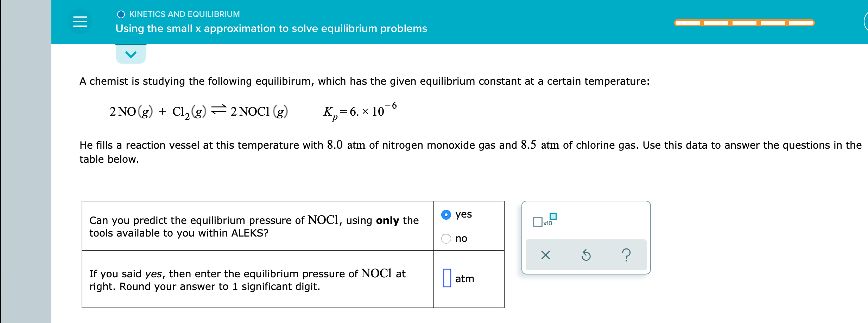Screen dimensions: 868x323
Task: Select the "no" radio button
Action: pyautogui.click(x=446, y=238)
